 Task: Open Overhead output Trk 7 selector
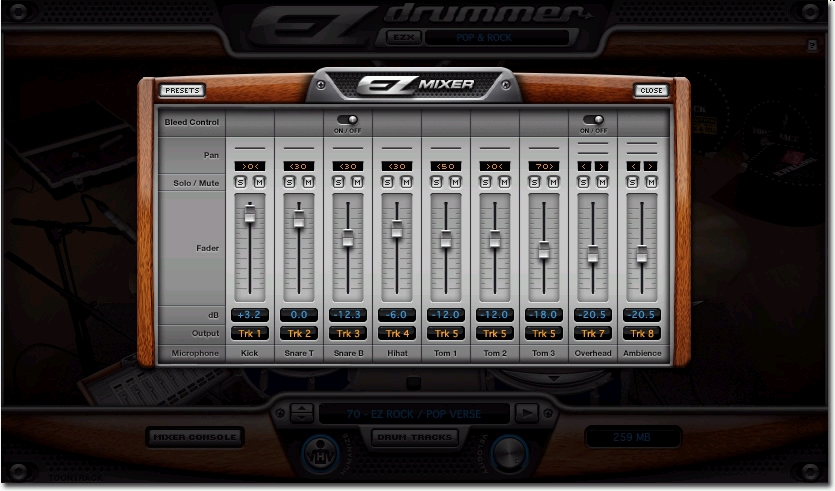point(593,333)
